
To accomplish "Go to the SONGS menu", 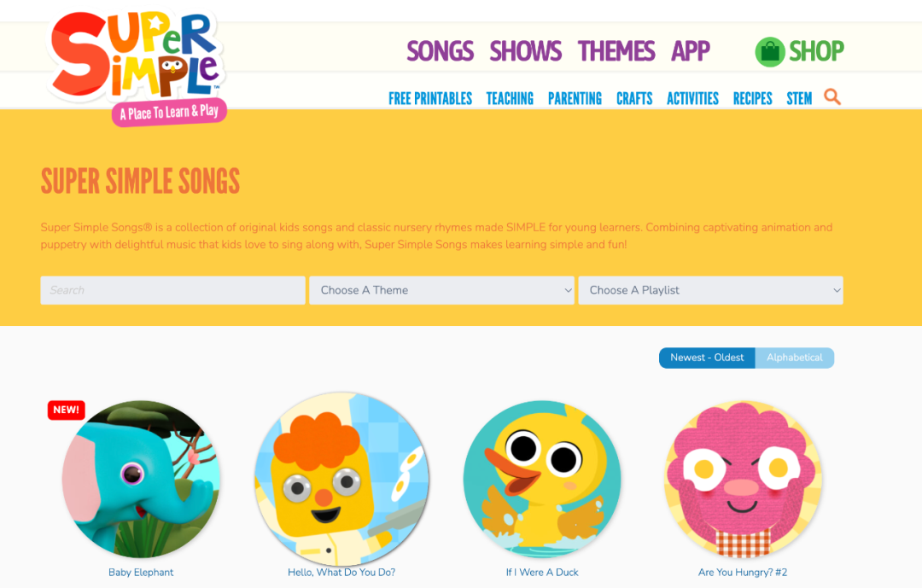I will (440, 51).
